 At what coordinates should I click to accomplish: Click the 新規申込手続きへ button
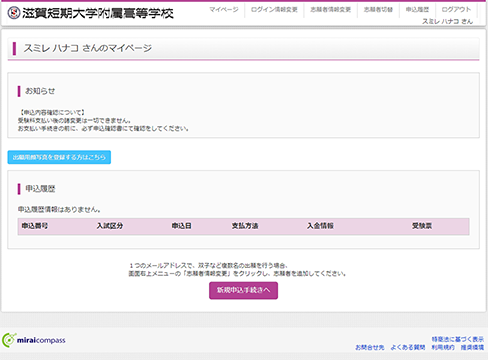[243, 290]
